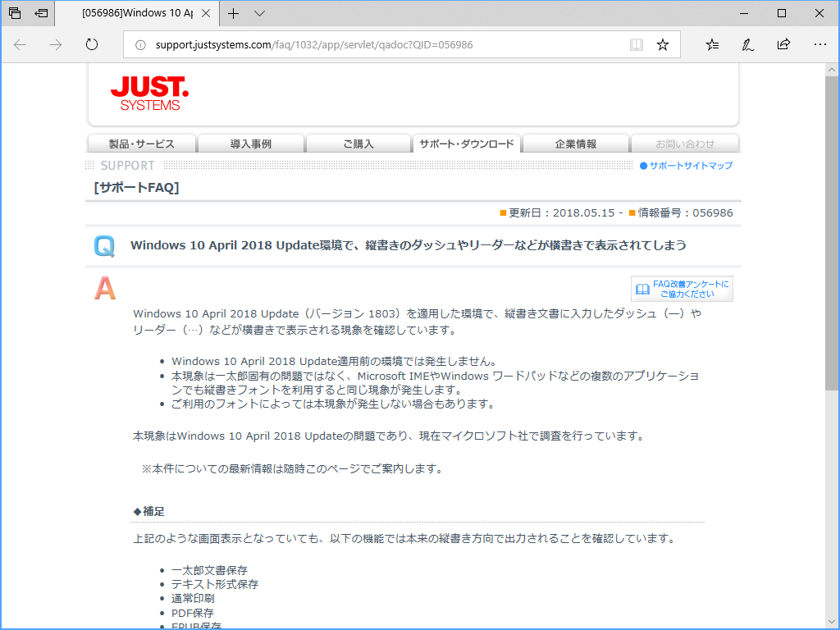Share this page via the share icon
This screenshot has height=630, width=840.
[x=785, y=45]
